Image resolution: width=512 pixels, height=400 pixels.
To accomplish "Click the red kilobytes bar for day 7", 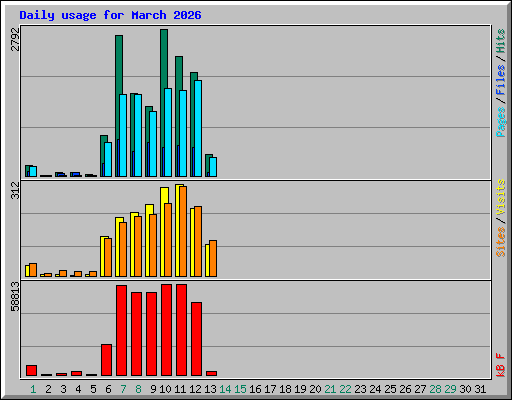I will coord(121,330).
